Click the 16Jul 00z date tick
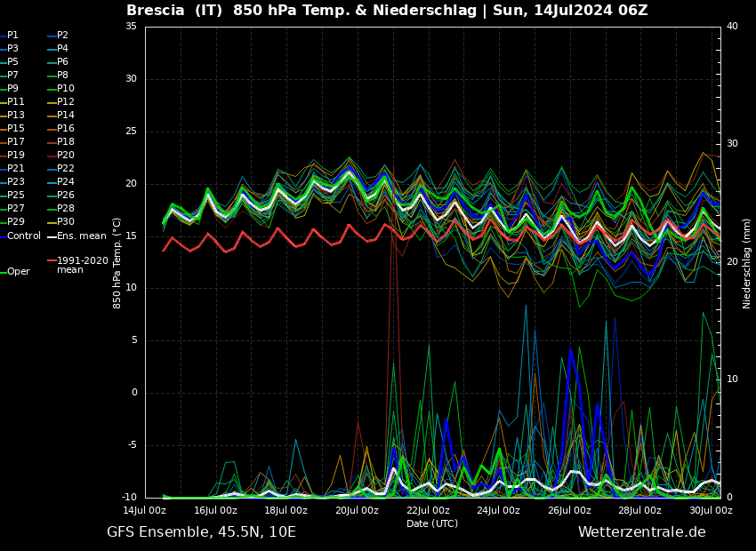 (x=215, y=510)
